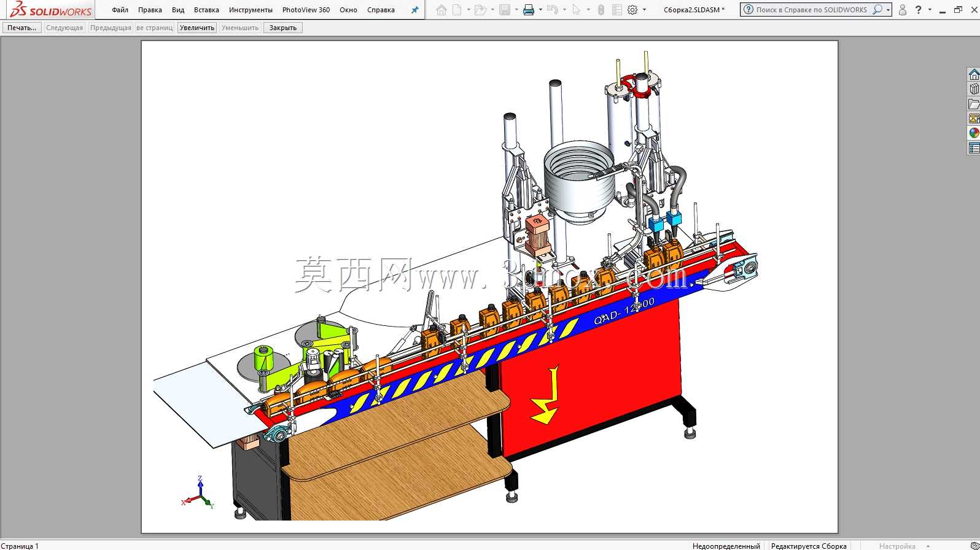Expand the Select tool dropdown arrow
Screen dimensions: 980x550
click(x=588, y=10)
